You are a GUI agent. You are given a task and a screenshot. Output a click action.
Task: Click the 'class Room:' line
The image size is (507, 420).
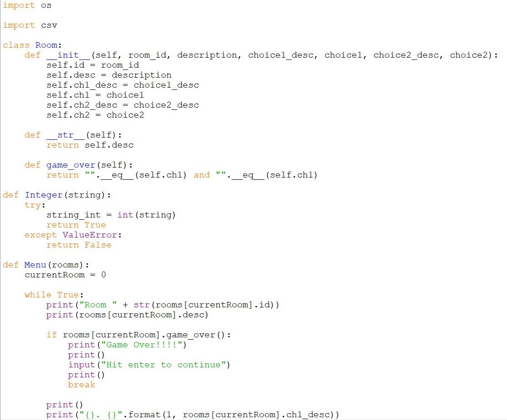tap(32, 45)
